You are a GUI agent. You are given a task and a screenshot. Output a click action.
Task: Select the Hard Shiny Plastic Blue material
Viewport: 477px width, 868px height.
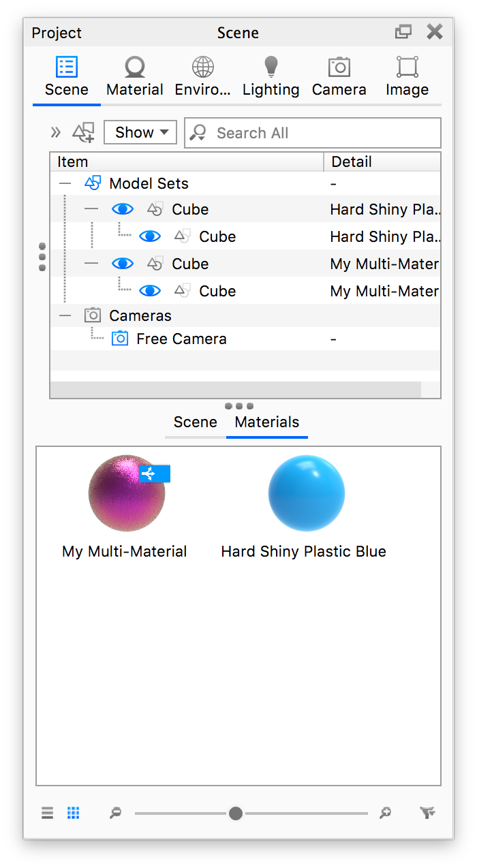point(306,493)
